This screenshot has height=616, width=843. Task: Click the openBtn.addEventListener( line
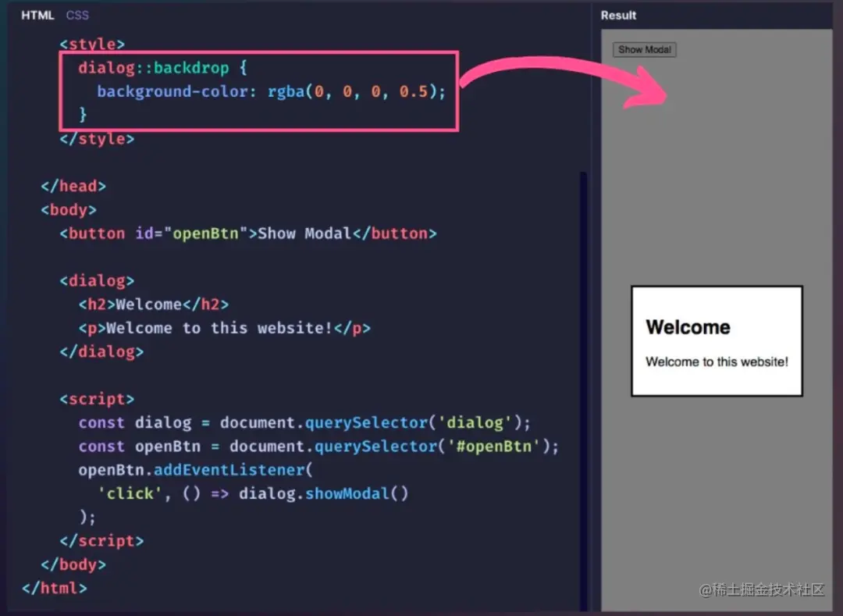coord(196,470)
